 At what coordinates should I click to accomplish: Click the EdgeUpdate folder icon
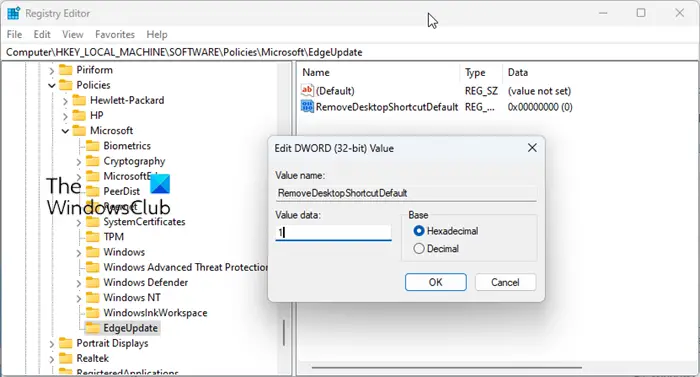pyautogui.click(x=92, y=328)
